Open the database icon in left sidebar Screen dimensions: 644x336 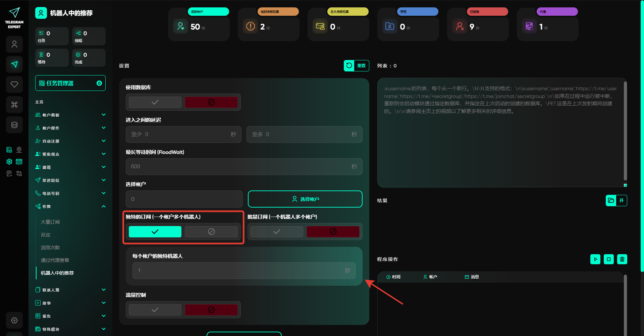[14, 125]
